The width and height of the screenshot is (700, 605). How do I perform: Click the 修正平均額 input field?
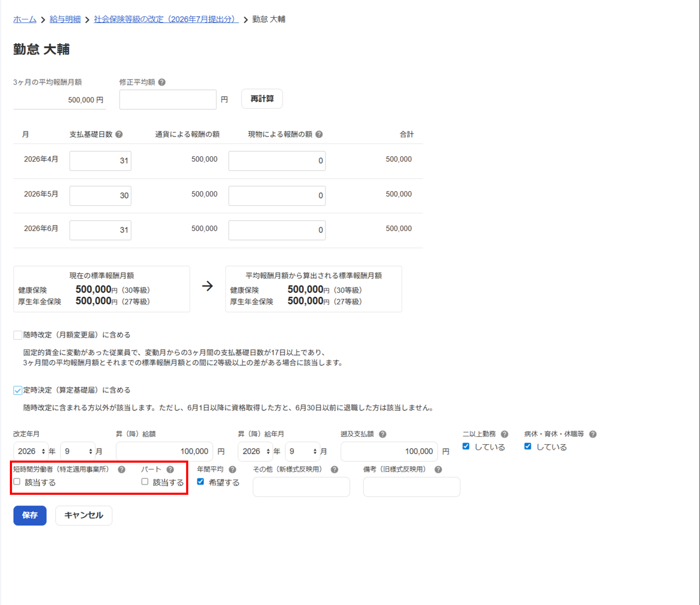coord(168,100)
